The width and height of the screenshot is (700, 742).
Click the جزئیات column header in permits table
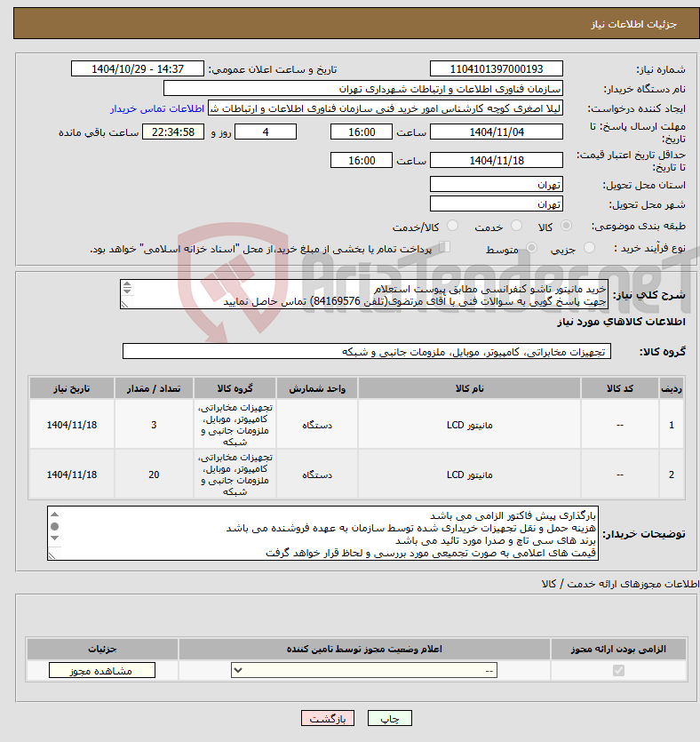pyautogui.click(x=102, y=650)
